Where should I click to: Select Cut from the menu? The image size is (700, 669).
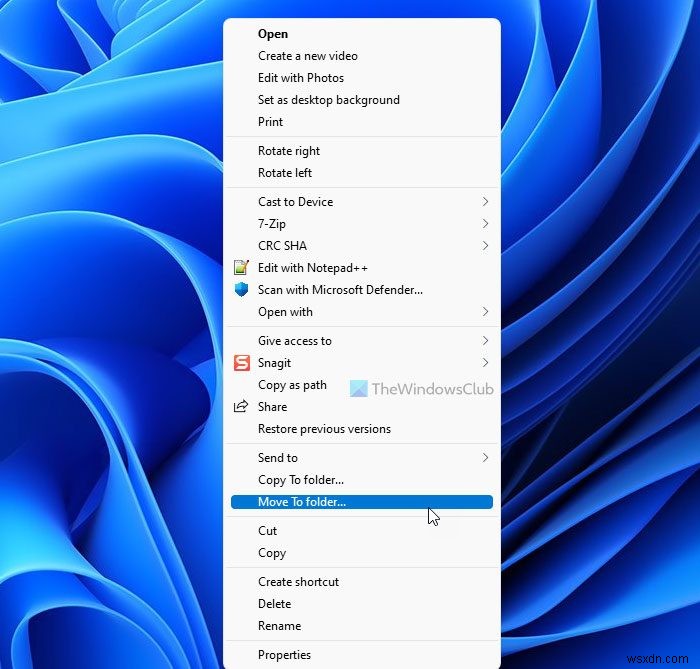[362, 531]
